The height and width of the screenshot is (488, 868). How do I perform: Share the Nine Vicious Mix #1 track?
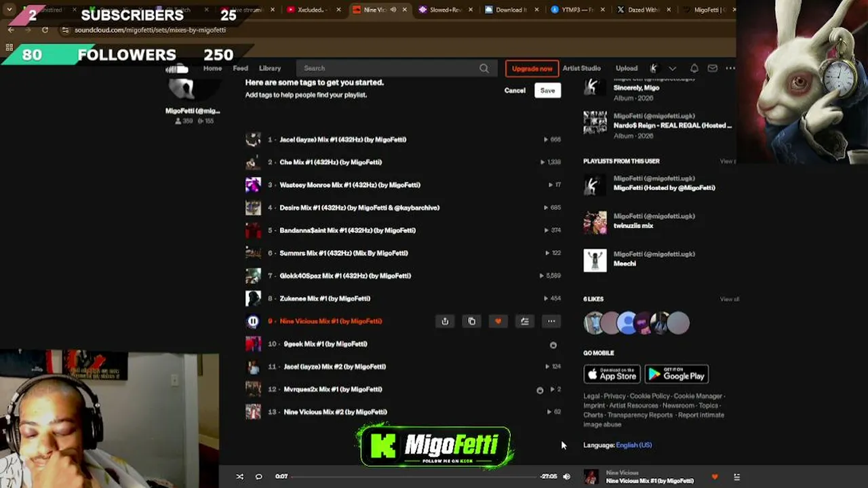445,321
